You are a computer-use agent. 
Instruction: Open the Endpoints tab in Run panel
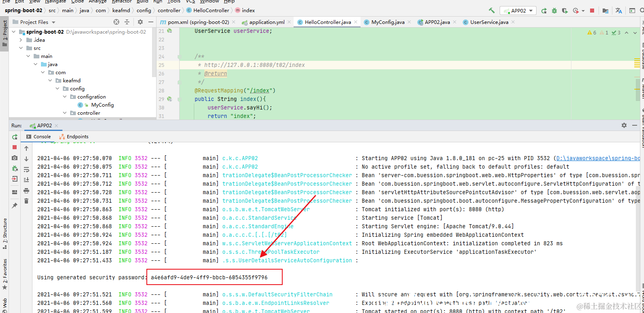pyautogui.click(x=74, y=137)
